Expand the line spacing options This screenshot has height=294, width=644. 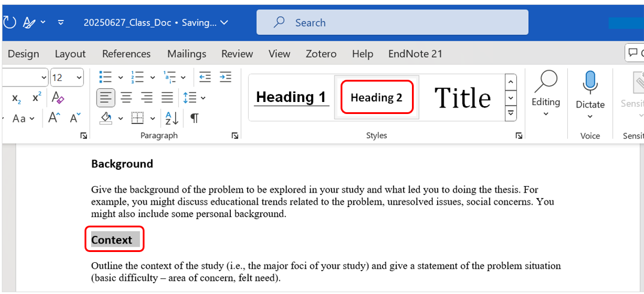(203, 97)
